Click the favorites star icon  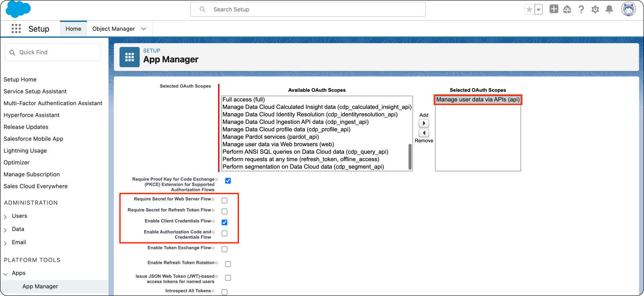click(x=529, y=9)
